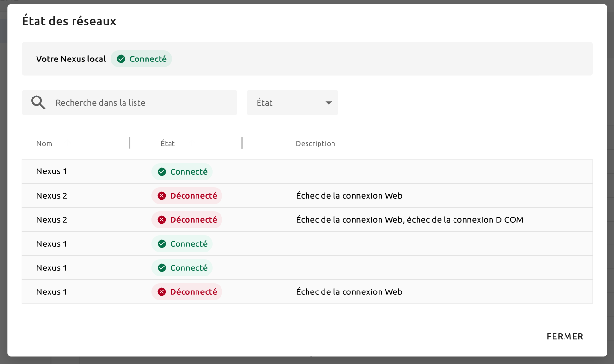Select the description mentioning "échec de la connexion DICOM"

click(x=410, y=220)
